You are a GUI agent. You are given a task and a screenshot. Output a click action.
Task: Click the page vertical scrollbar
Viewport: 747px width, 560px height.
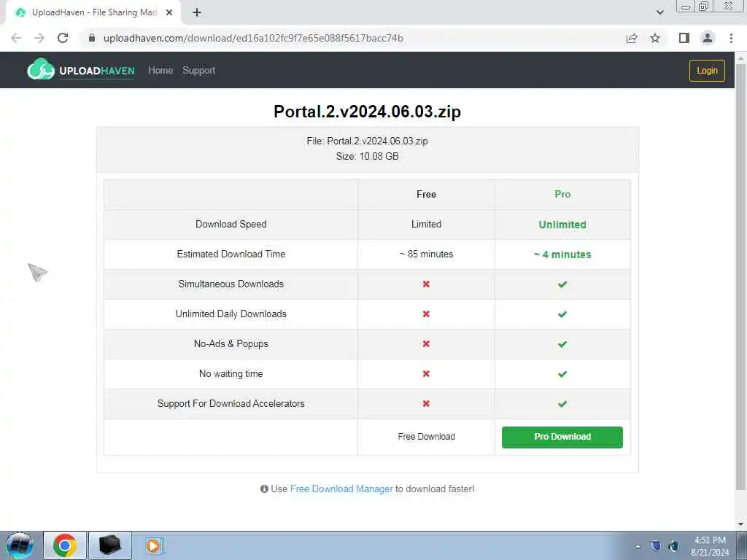click(741, 276)
